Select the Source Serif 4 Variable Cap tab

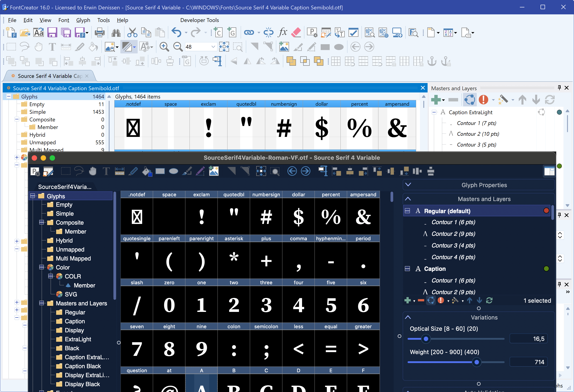coord(50,76)
